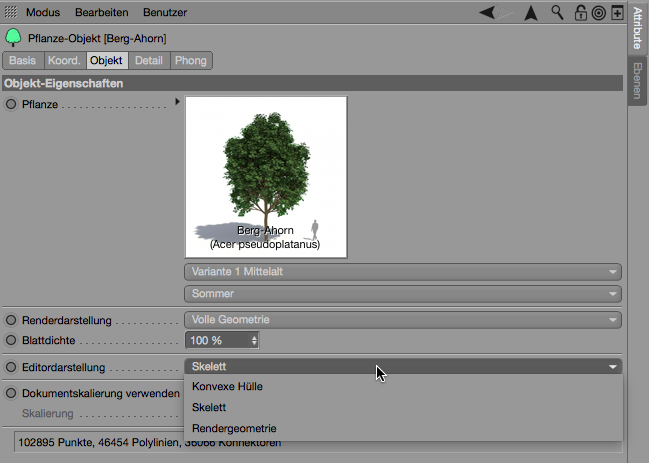The width and height of the screenshot is (649, 463).
Task: Choose Rendergeometrie in the dropdown list
Action: tap(234, 428)
